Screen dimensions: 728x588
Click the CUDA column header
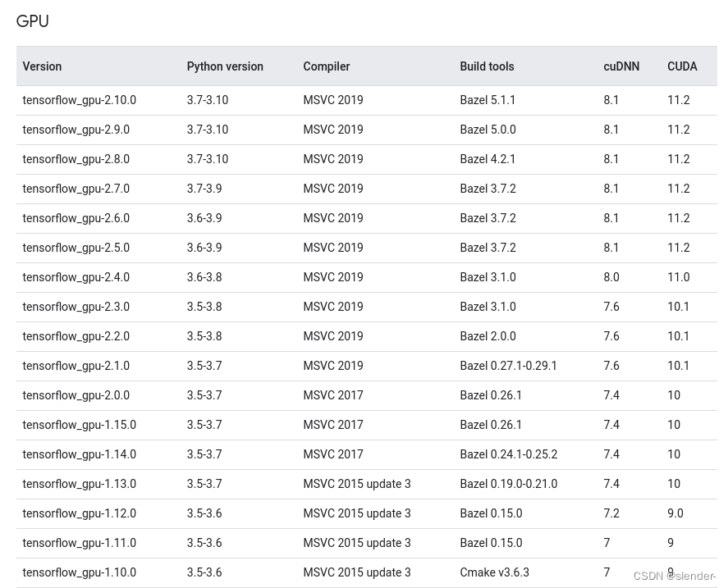pyautogui.click(x=682, y=66)
